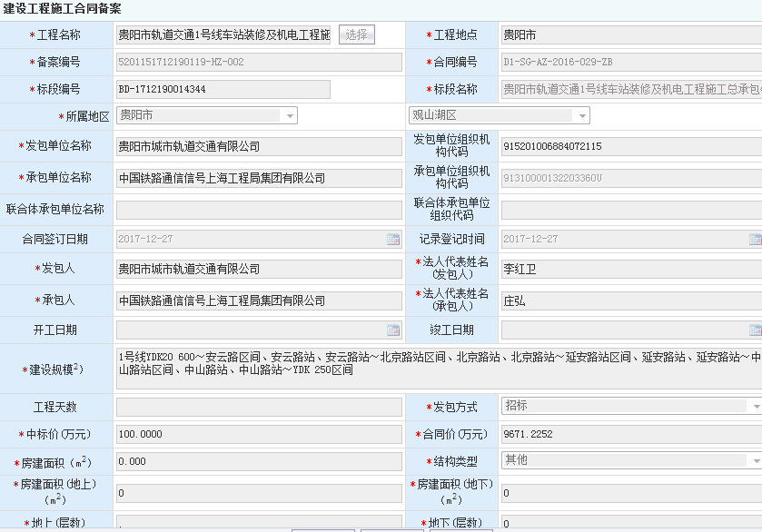Open the 观山湖区 district dropdown

(x=580, y=115)
